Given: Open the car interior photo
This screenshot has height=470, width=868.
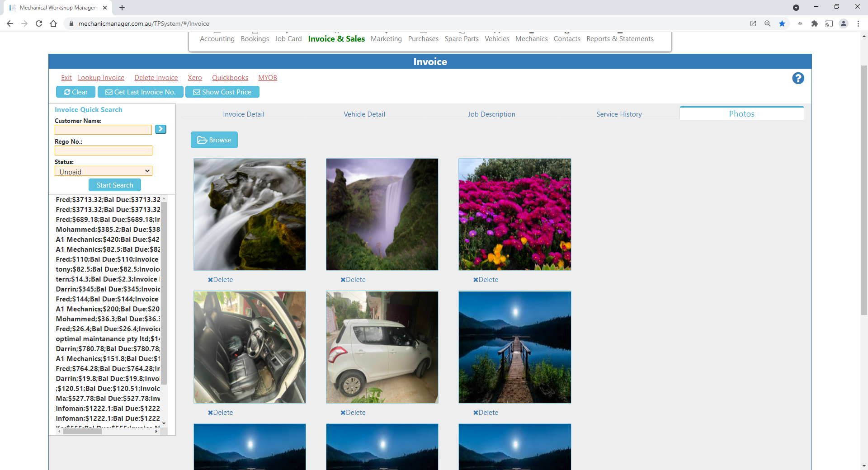Looking at the screenshot, I should point(250,347).
